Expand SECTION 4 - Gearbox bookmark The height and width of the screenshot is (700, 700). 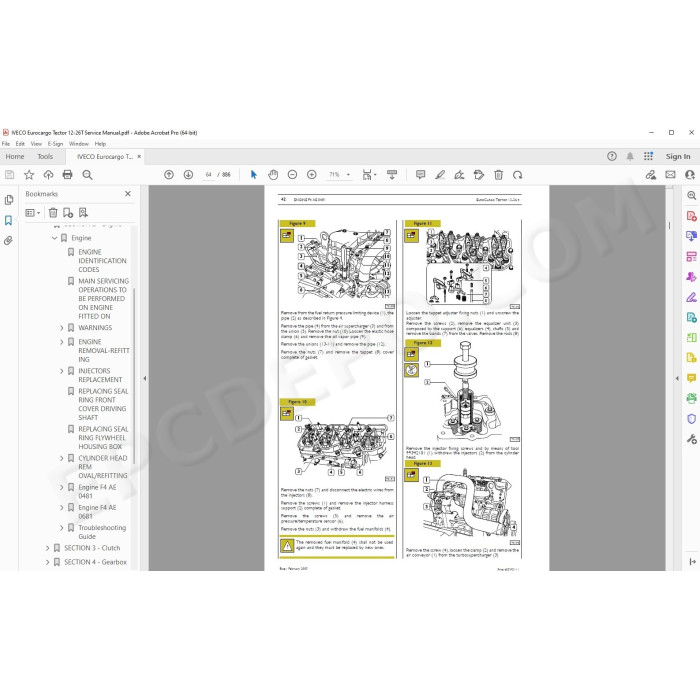(47, 562)
